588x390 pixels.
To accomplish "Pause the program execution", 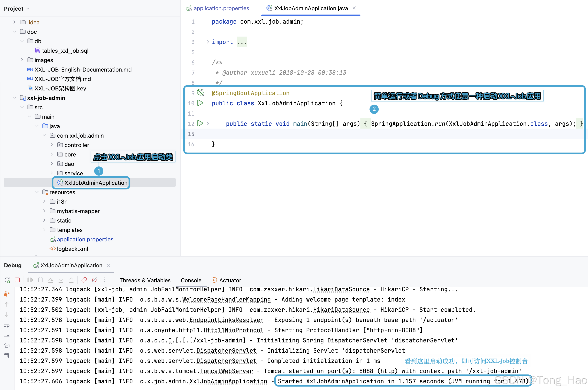I will coord(40,280).
